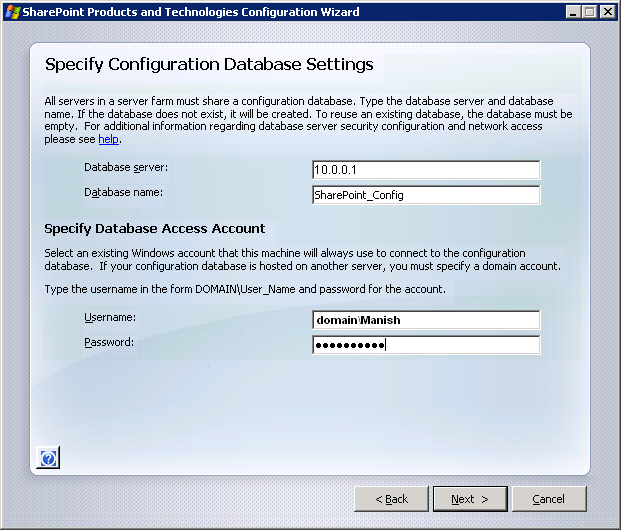Select the Password input field
This screenshot has width=621, height=530.
pyautogui.click(x=426, y=345)
